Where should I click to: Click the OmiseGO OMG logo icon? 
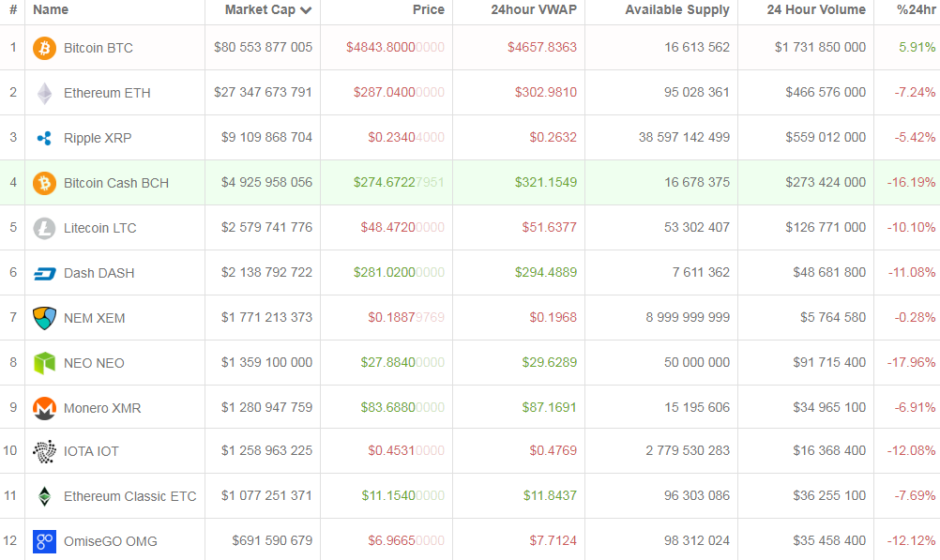(44, 541)
